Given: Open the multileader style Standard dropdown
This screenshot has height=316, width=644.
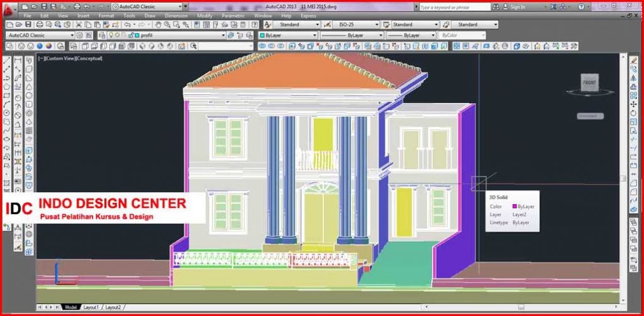Looking at the screenshot, I should 474,25.
